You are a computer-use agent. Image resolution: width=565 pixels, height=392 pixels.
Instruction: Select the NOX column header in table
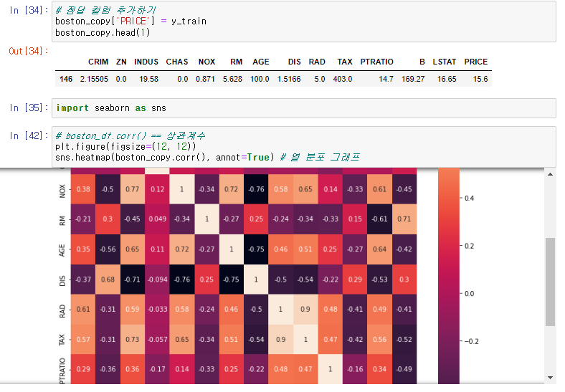tap(206, 62)
